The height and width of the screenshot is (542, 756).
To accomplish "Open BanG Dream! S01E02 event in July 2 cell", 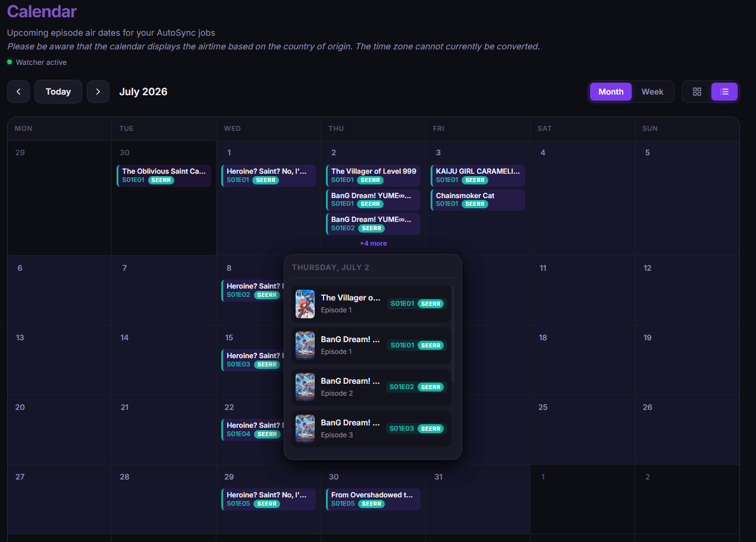I will [x=374, y=224].
